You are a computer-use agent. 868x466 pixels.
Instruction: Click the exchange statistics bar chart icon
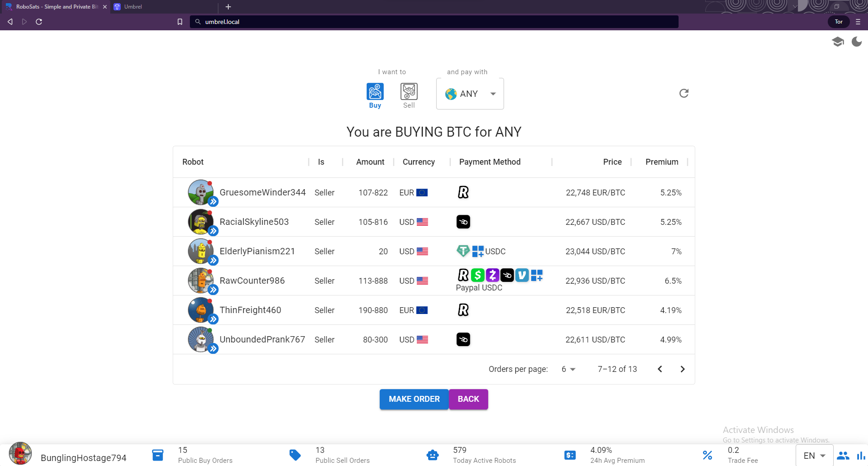pyautogui.click(x=861, y=456)
